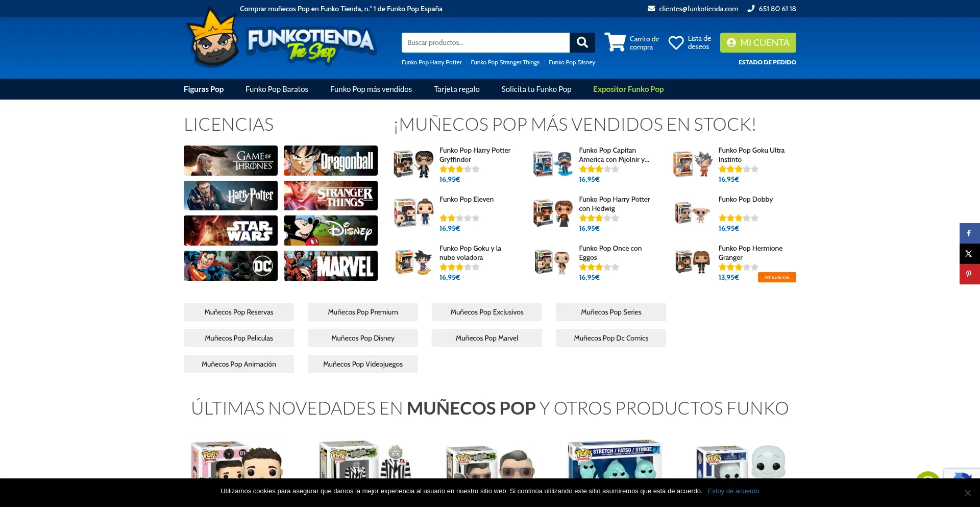Click Funko Pop Eleven star rating

[x=459, y=218]
